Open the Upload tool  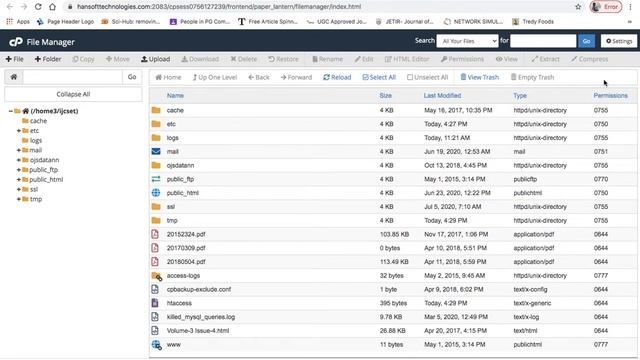click(x=156, y=59)
